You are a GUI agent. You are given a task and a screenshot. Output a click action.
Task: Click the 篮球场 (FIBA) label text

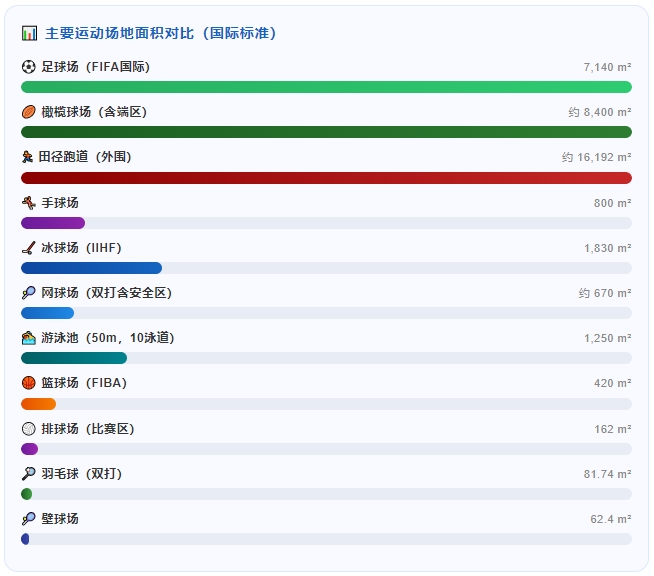pos(84,383)
